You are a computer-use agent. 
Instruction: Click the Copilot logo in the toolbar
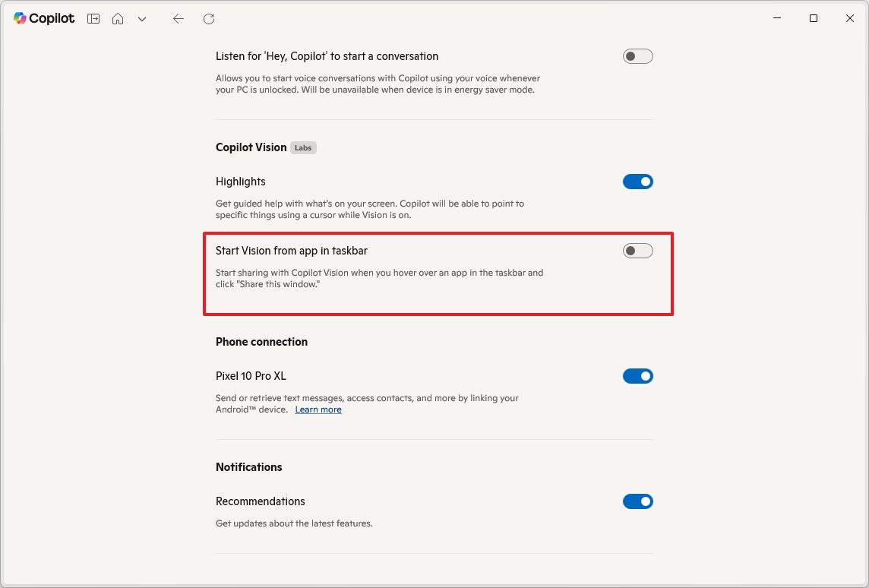coord(19,18)
